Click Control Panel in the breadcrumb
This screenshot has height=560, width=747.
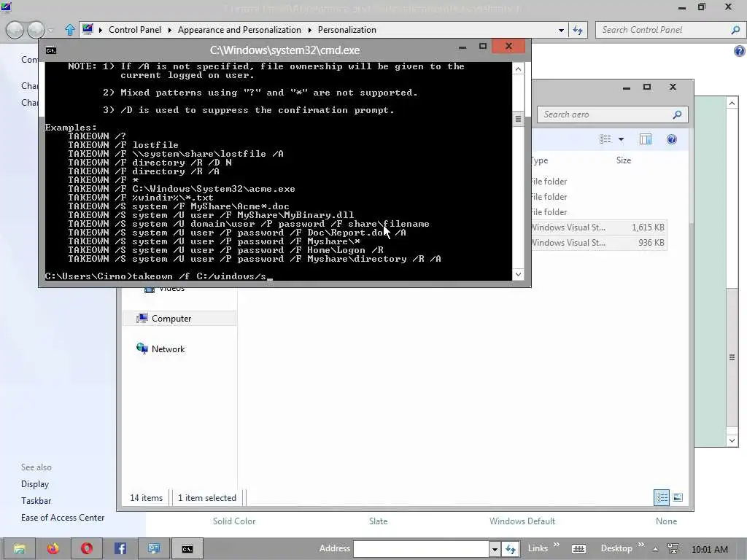point(135,29)
